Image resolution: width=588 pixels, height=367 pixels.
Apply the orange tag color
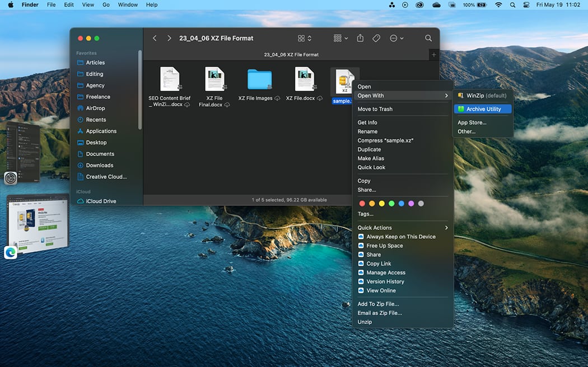point(372,203)
